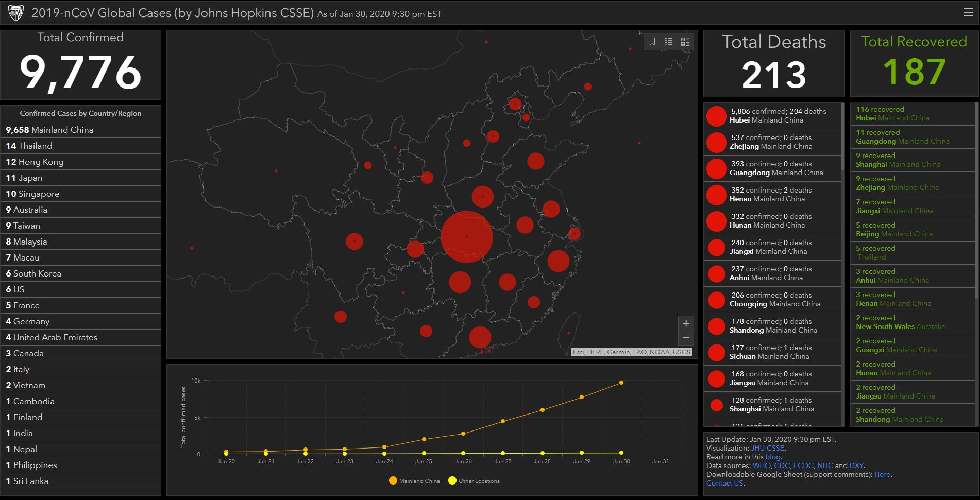
Task: Click the Shanghai red dot in list
Action: click(x=716, y=405)
